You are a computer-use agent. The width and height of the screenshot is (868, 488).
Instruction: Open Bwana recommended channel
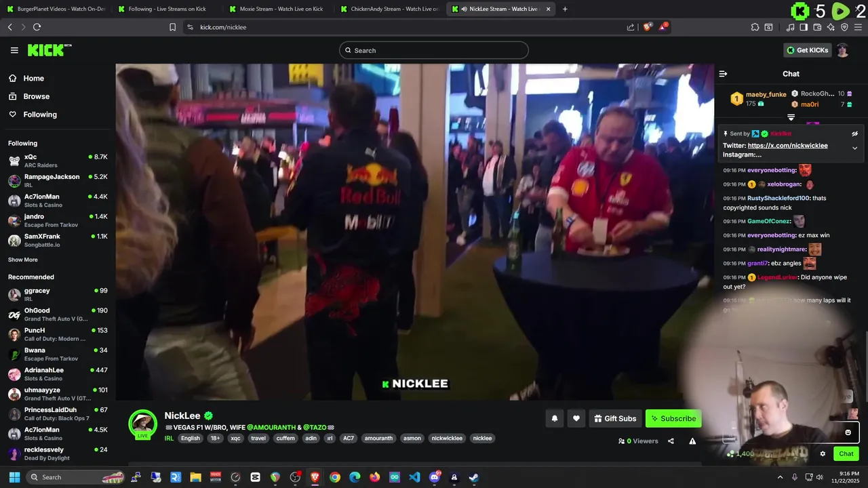pos(58,354)
